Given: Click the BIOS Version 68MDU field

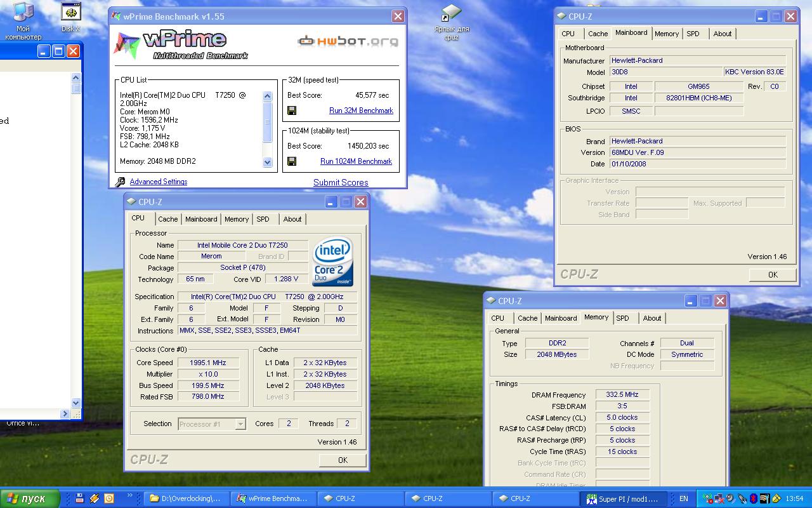Looking at the screenshot, I should [x=698, y=152].
